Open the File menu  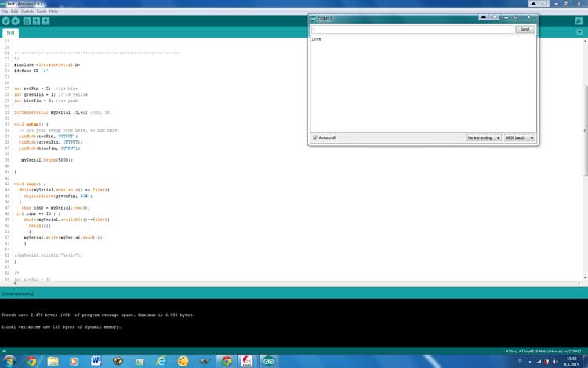[5, 12]
